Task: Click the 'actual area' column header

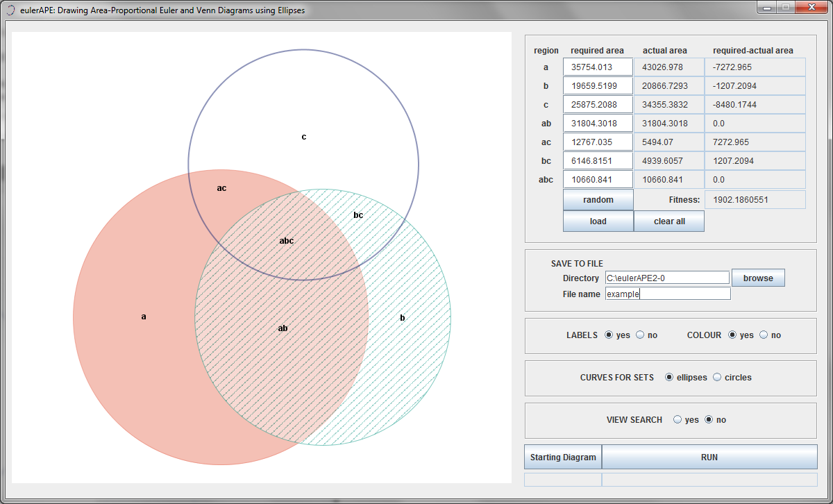Action: click(x=665, y=51)
